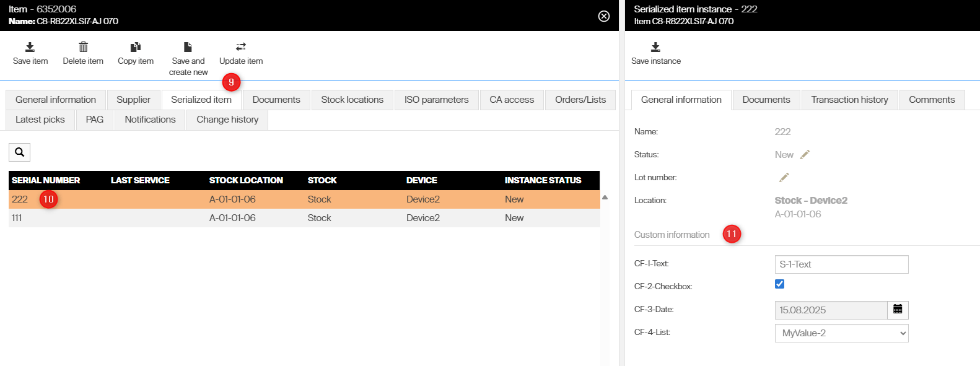Click the Save and create new icon
The height and width of the screenshot is (366, 980).
(x=188, y=47)
